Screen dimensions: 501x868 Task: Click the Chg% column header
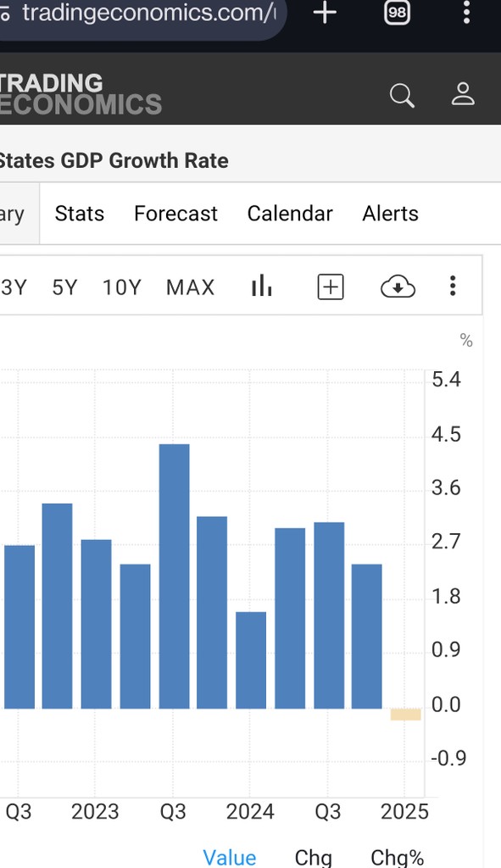click(x=397, y=858)
